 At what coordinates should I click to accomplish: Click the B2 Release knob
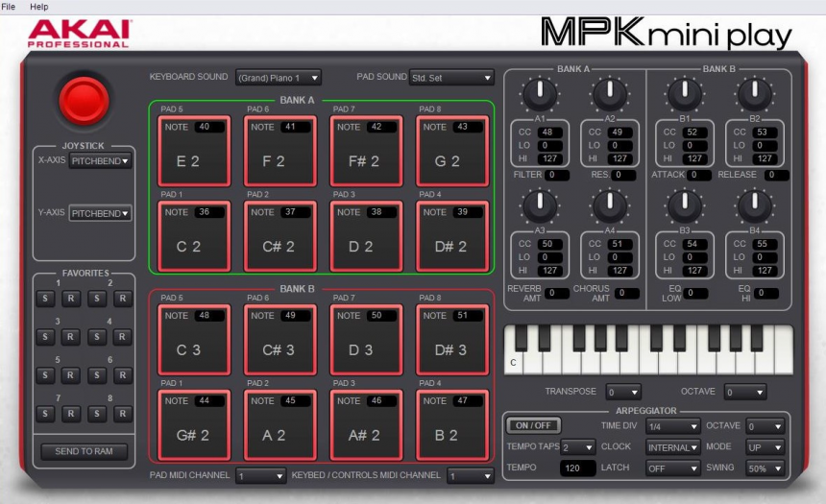tap(754, 94)
